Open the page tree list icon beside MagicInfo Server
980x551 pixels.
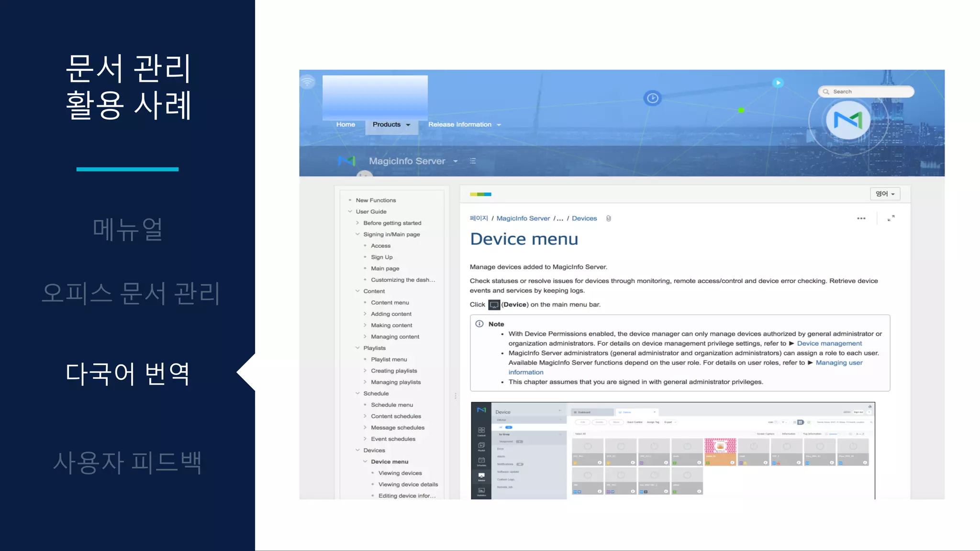click(x=473, y=161)
